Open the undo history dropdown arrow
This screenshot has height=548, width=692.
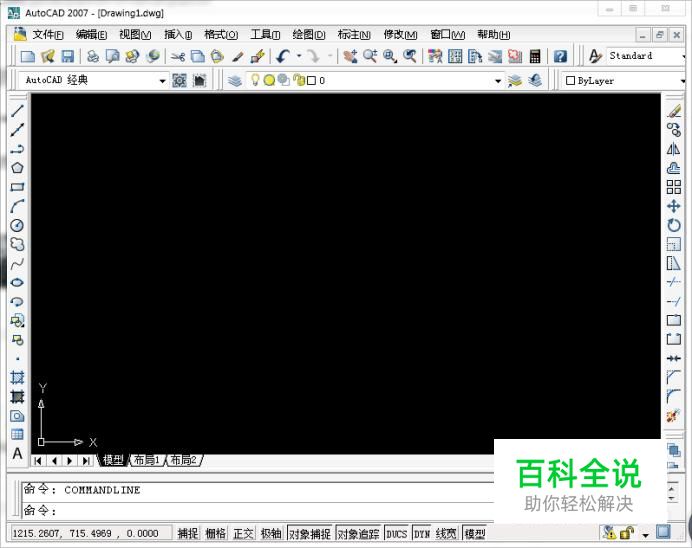point(299,56)
